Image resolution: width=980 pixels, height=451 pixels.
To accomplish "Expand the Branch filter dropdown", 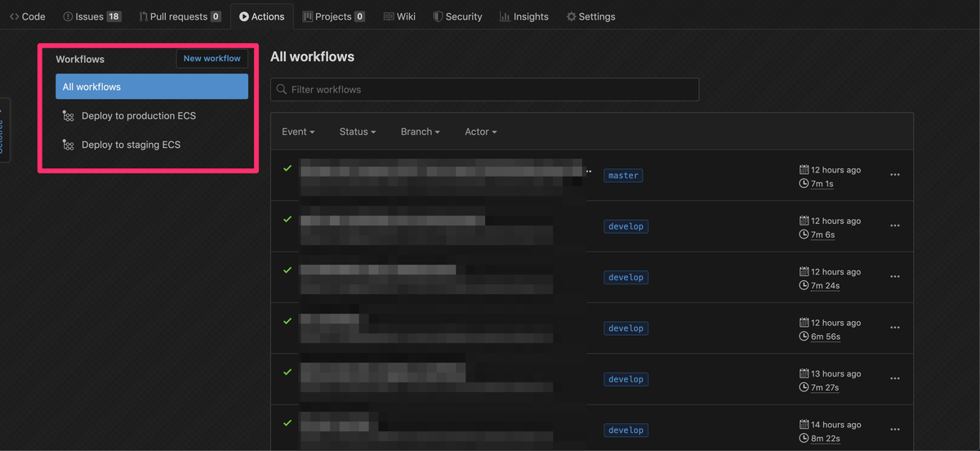I will (420, 132).
